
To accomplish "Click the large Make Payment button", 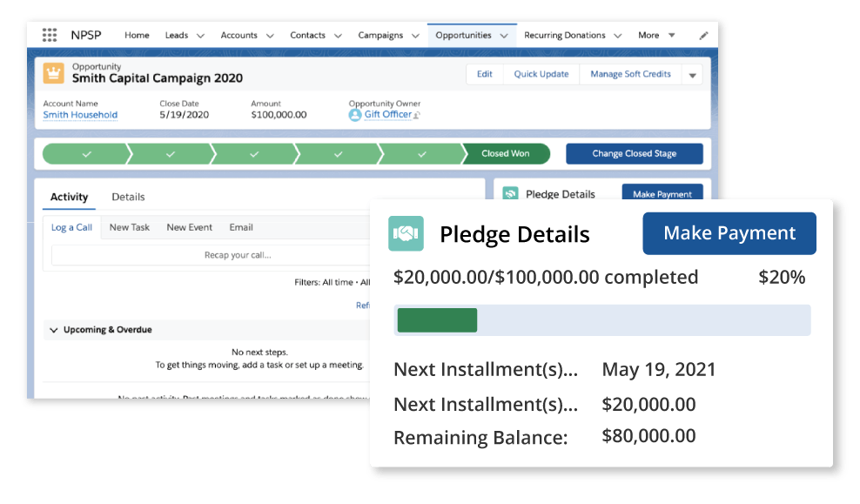I will tap(729, 233).
